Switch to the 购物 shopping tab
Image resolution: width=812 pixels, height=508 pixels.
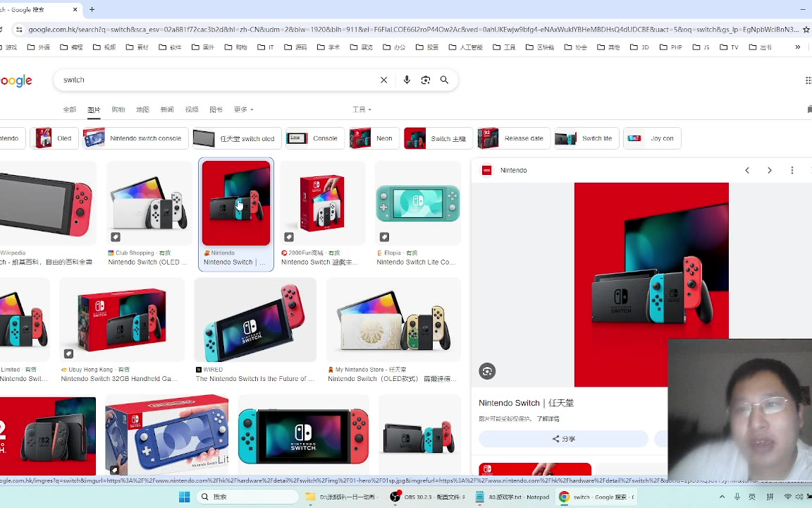coord(118,109)
